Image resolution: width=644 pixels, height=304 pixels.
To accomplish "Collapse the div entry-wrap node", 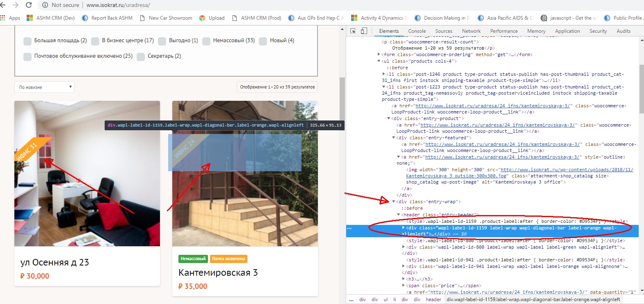I will 394,202.
